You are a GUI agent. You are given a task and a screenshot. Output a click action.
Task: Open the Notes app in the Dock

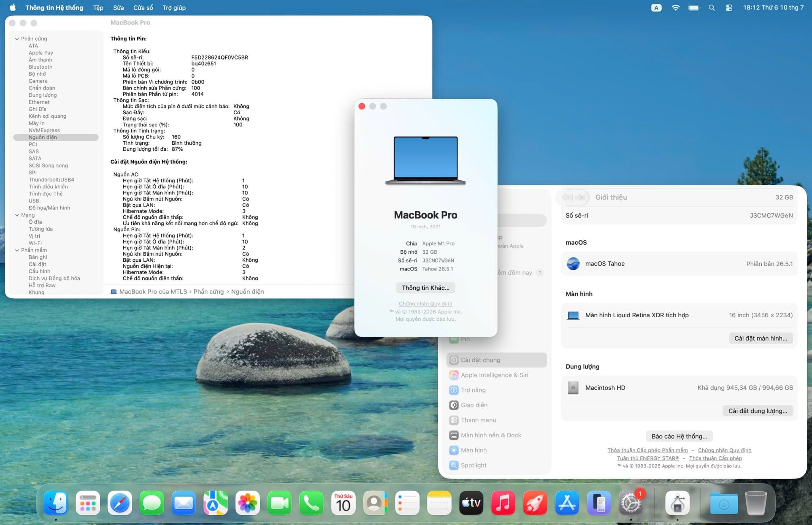coord(439,503)
